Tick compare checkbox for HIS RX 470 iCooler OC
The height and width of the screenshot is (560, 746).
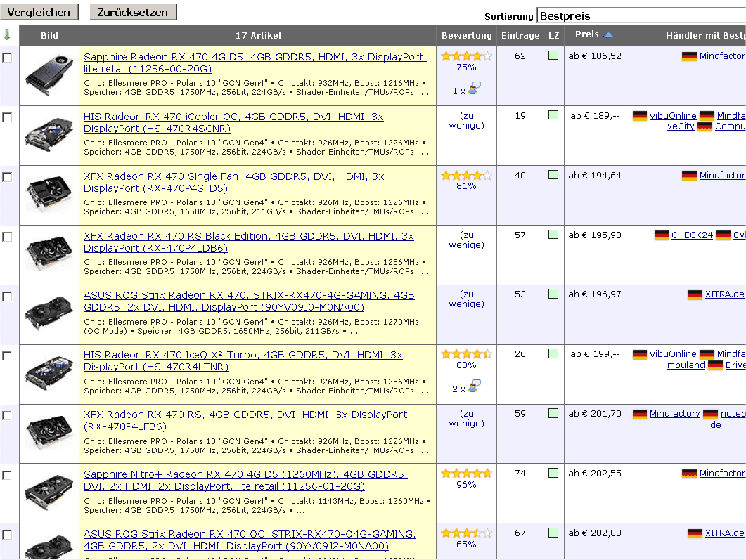tap(7, 117)
